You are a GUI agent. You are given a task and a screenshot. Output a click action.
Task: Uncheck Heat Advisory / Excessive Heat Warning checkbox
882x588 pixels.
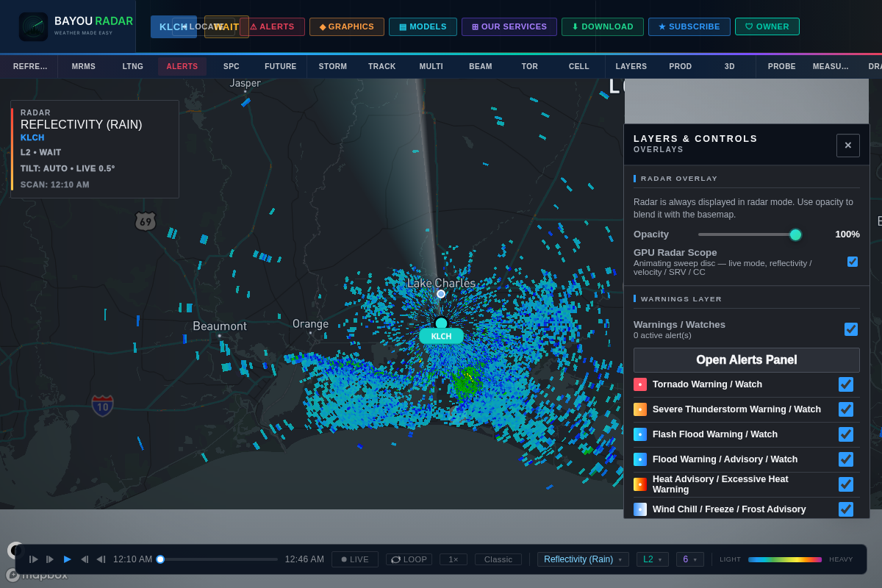pyautogui.click(x=846, y=484)
